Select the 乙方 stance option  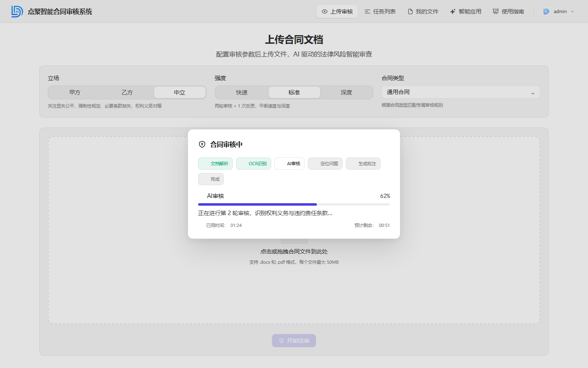tap(127, 92)
